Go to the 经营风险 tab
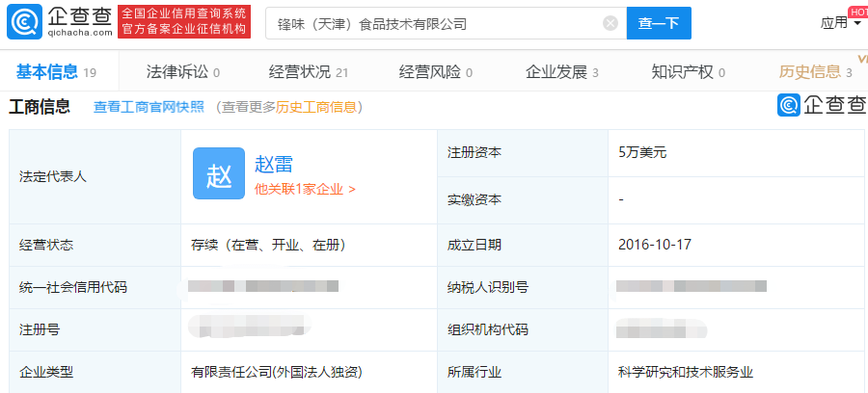868x393 pixels. (x=435, y=71)
